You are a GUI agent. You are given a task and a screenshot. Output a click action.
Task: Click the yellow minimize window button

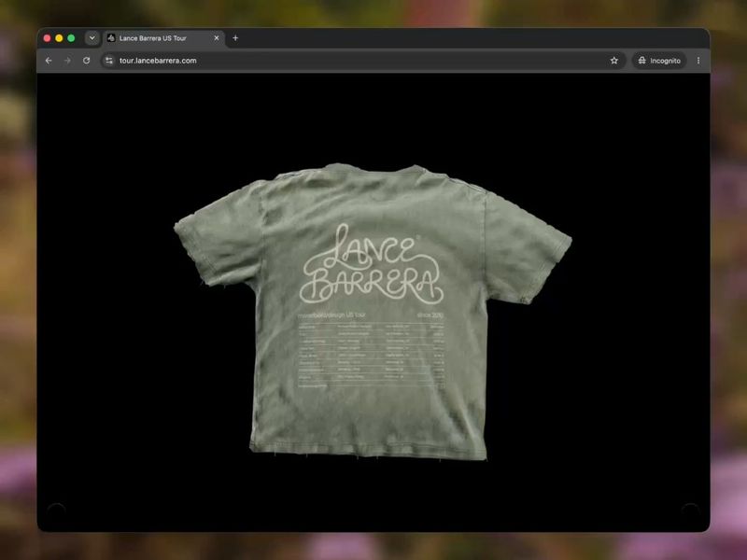click(x=59, y=38)
